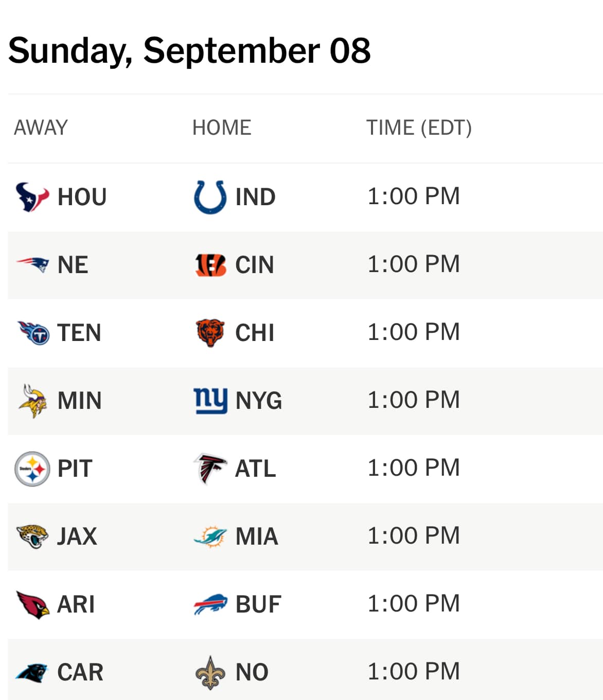The image size is (603, 700).
Task: Select the Chicago Bears logo icon
Action: [210, 333]
